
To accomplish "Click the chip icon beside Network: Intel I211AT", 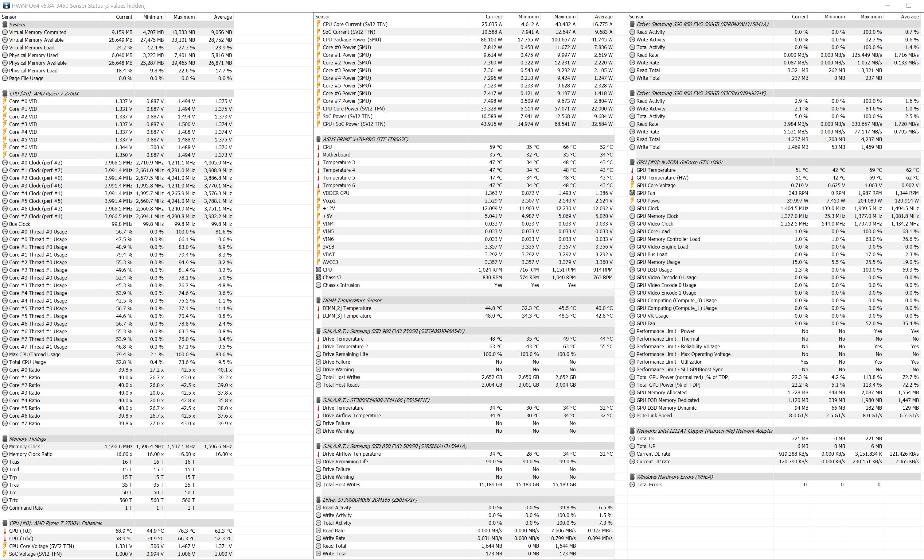I will pyautogui.click(x=632, y=431).
